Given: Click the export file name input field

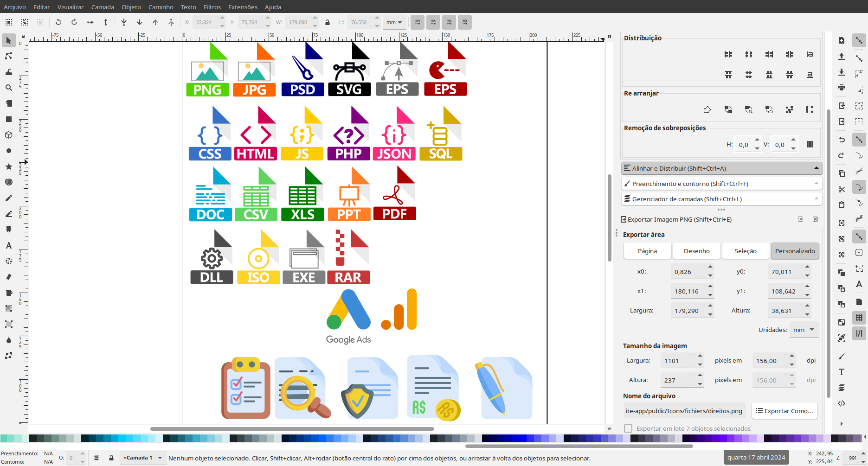Looking at the screenshot, I should (684, 411).
